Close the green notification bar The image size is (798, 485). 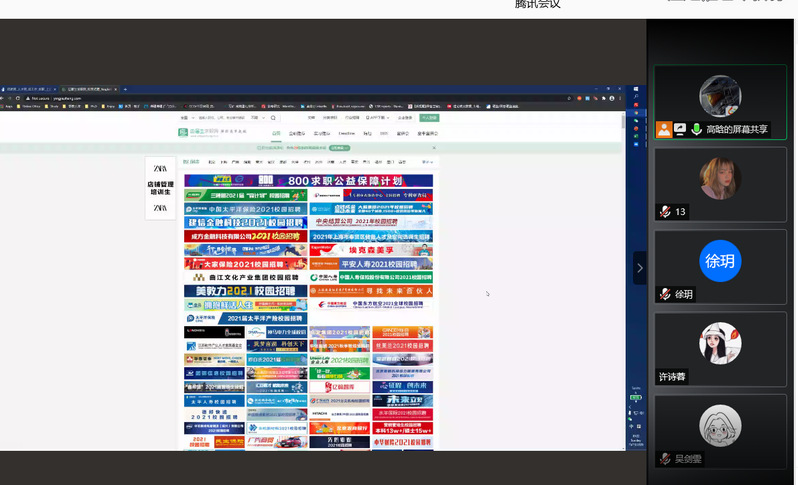click(434, 148)
